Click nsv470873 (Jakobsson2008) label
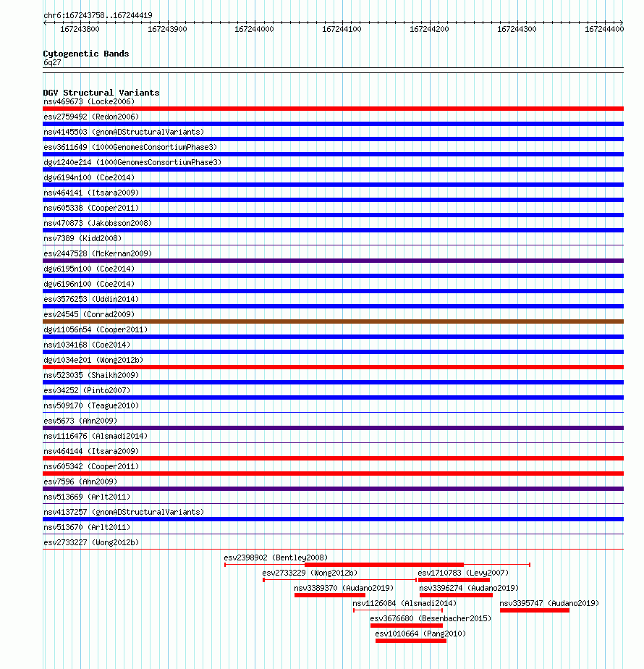Viewport: 644px width, 669px height. [x=98, y=223]
